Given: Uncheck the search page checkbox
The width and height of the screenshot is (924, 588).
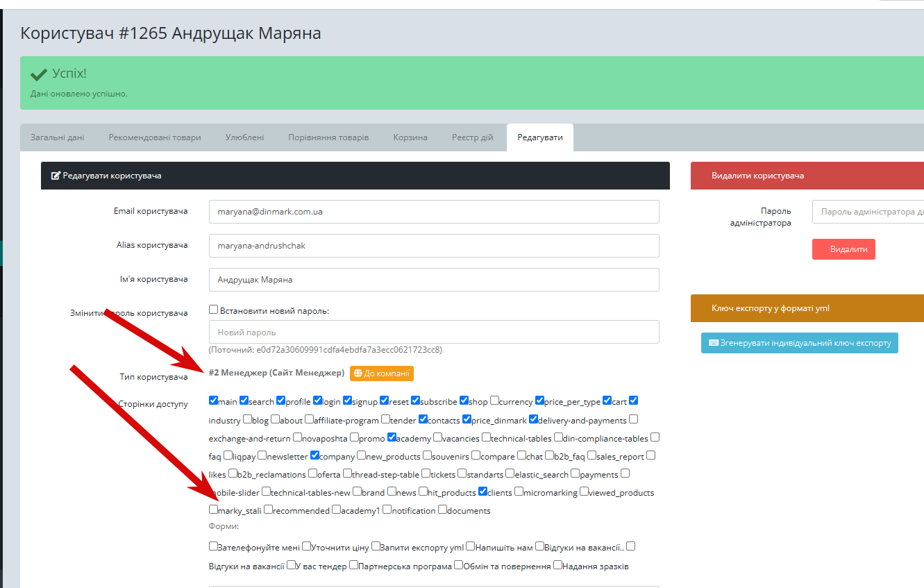Looking at the screenshot, I should [244, 401].
